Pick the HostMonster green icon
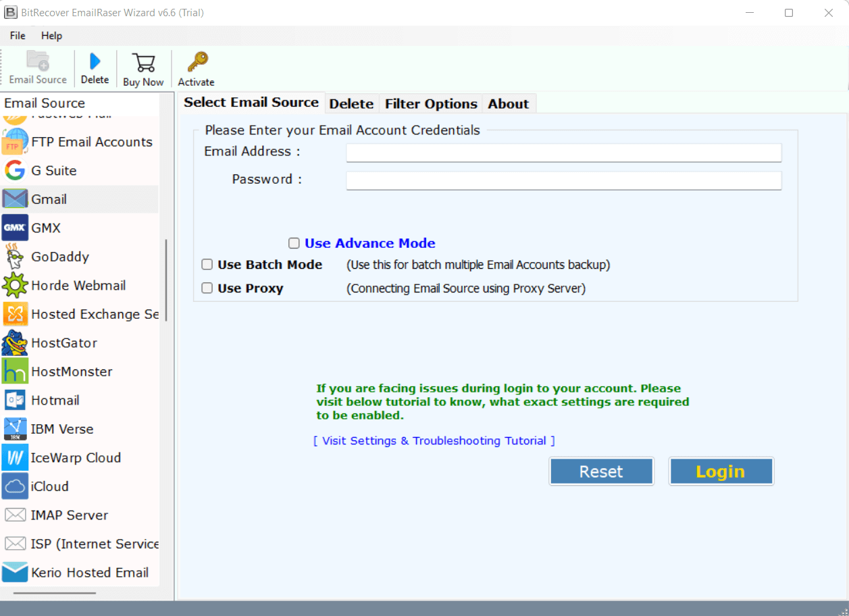Image resolution: width=849 pixels, height=616 pixels. (15, 371)
